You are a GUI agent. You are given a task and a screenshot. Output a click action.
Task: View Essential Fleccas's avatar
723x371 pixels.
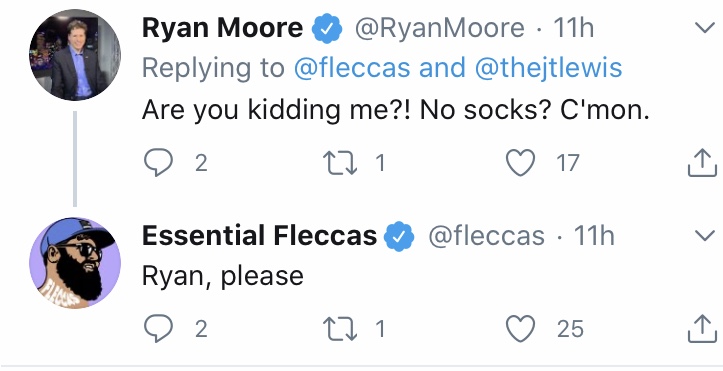coord(75,263)
